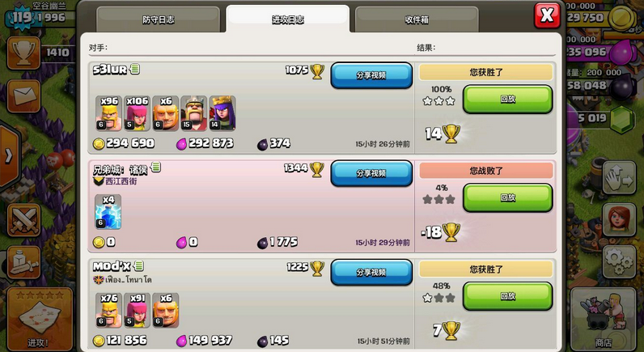The image size is (644, 352).
Task: Open the settings gears icon
Action: (x=620, y=261)
